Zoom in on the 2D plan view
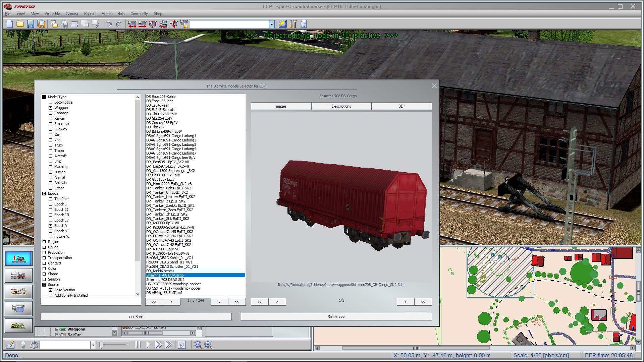 click(x=198, y=344)
